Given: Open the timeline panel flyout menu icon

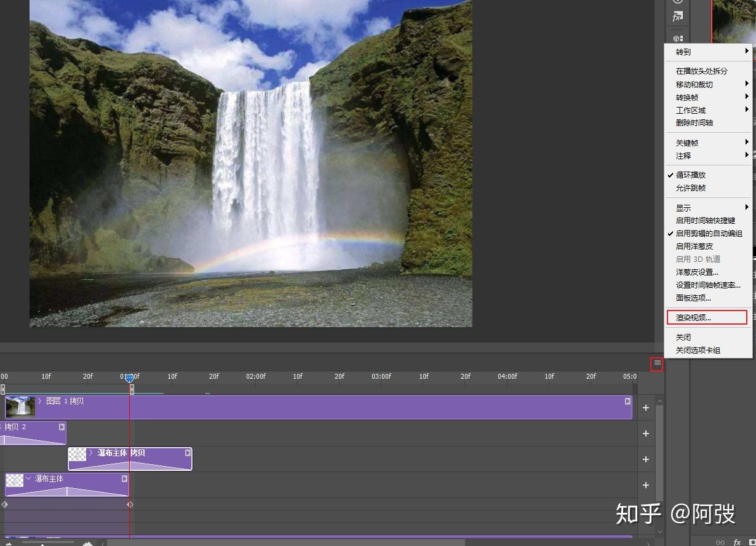Looking at the screenshot, I should (x=657, y=363).
